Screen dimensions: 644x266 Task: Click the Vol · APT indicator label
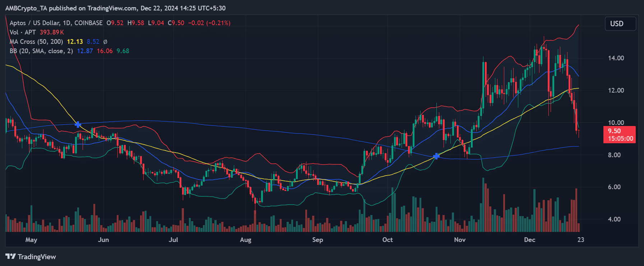point(23,32)
